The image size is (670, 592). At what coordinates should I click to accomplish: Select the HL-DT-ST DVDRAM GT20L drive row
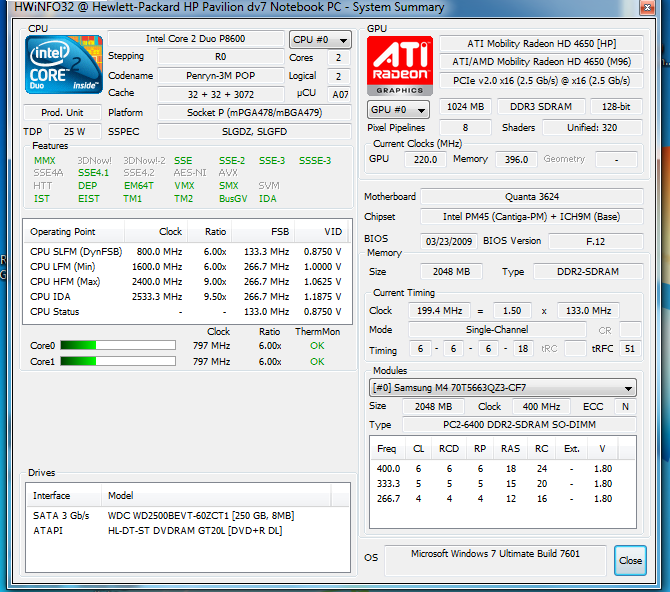[x=188, y=530]
